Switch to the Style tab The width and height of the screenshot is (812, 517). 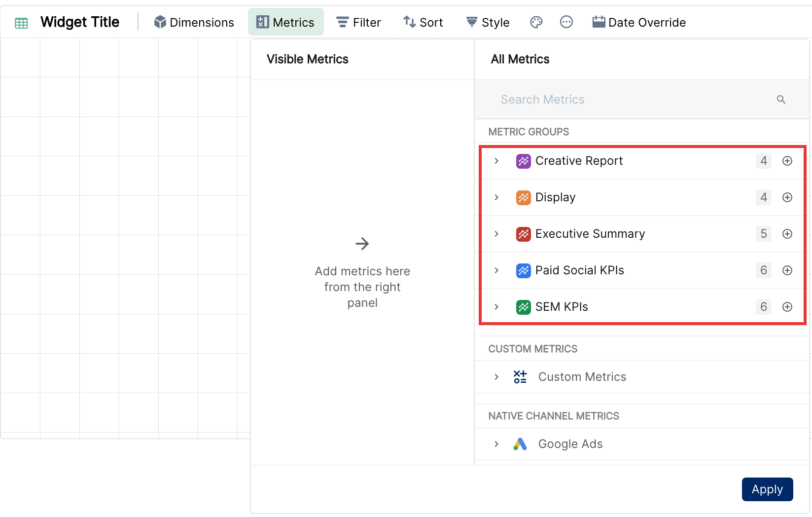pos(488,22)
